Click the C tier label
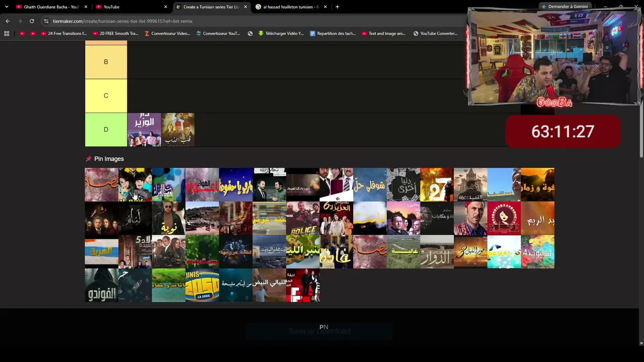 106,96
